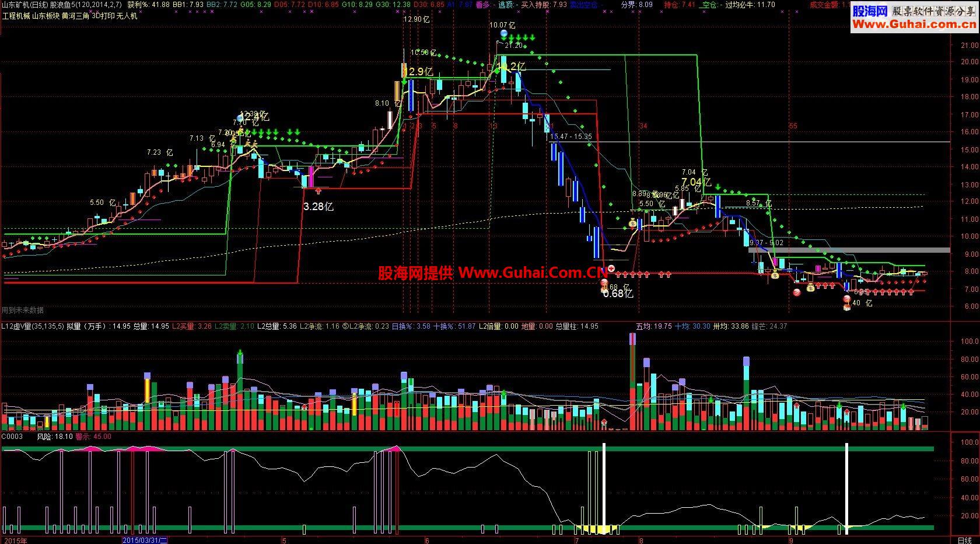980x544 pixels.
Task: Click the 21.20 peak price label
Action: point(513,46)
